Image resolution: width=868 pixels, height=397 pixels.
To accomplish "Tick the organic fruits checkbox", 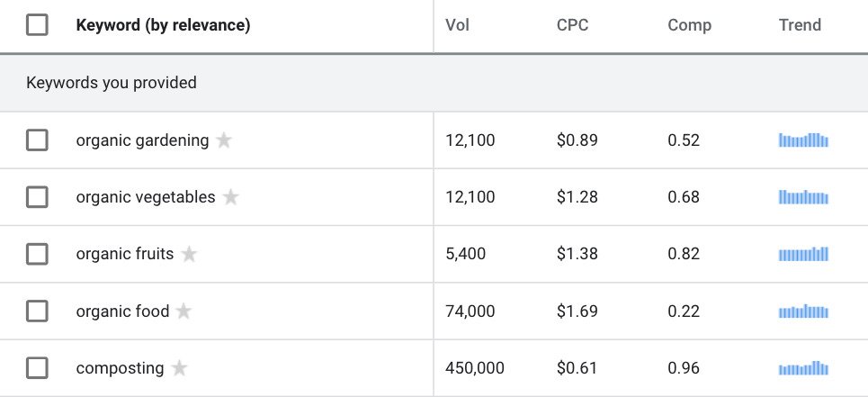I will pyautogui.click(x=37, y=254).
